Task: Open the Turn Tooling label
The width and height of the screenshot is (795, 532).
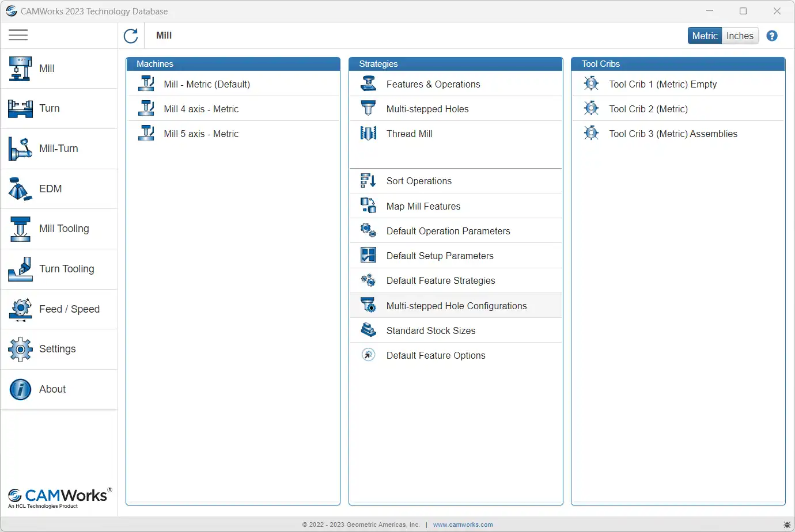Action: tap(67, 269)
